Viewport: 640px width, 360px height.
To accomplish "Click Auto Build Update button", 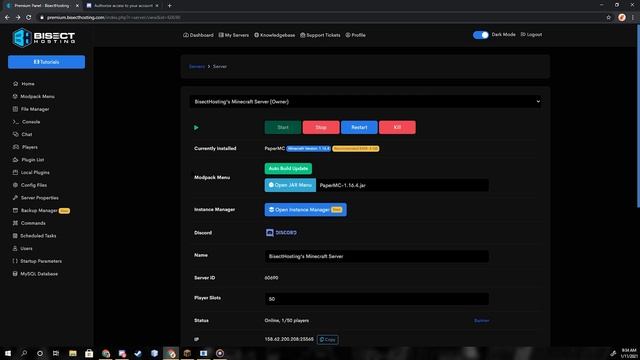I will 288,169.
